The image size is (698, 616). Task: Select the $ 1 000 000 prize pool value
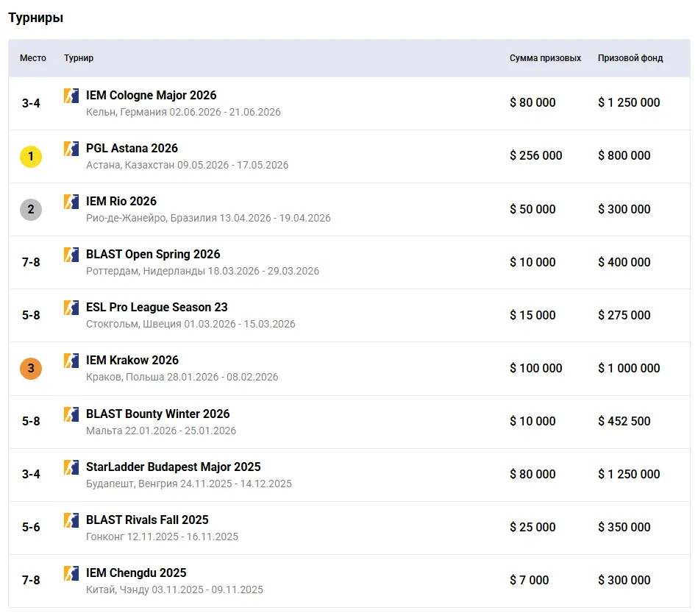pyautogui.click(x=629, y=368)
